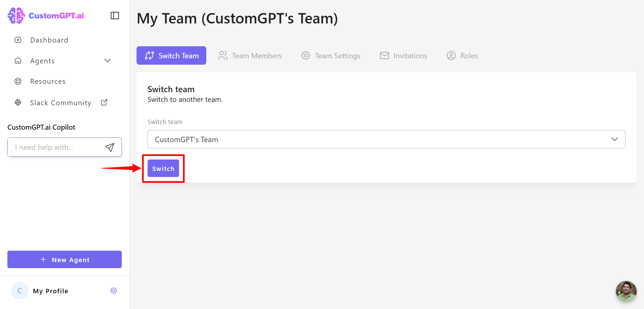The width and height of the screenshot is (644, 309).
Task: Send the Copilot message with the paper plane icon
Action: tap(110, 147)
